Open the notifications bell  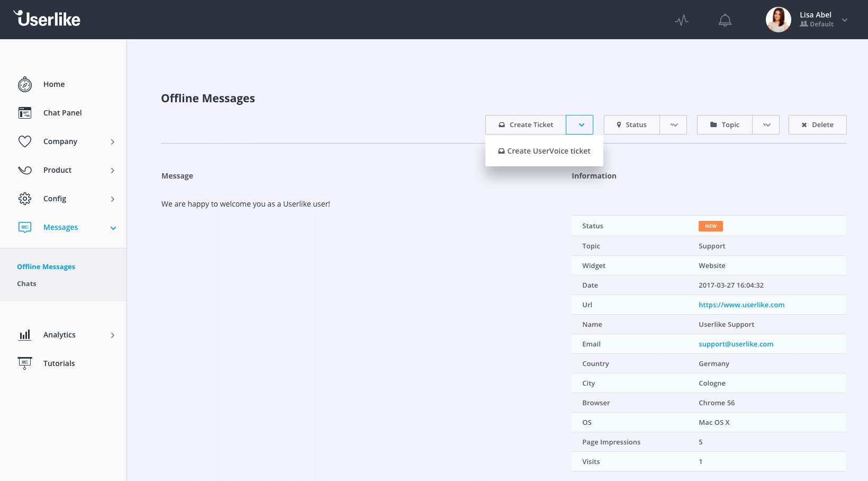pyautogui.click(x=725, y=20)
